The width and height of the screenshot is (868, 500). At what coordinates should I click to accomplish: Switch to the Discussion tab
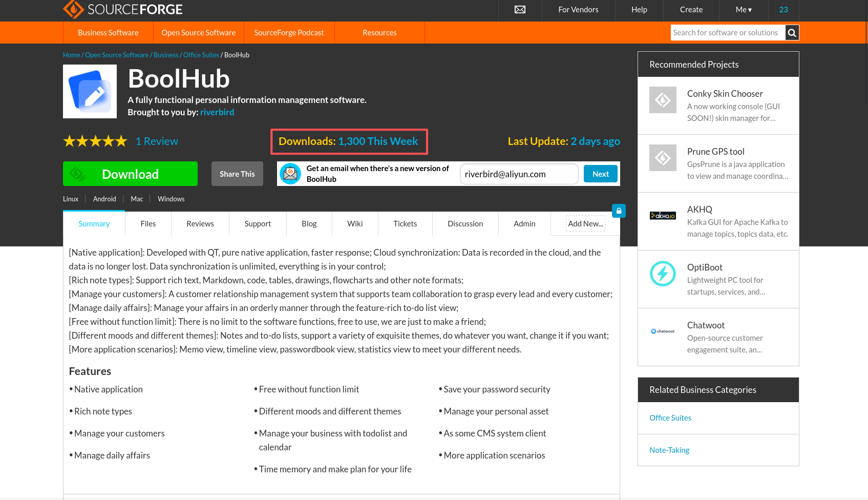[x=465, y=224]
